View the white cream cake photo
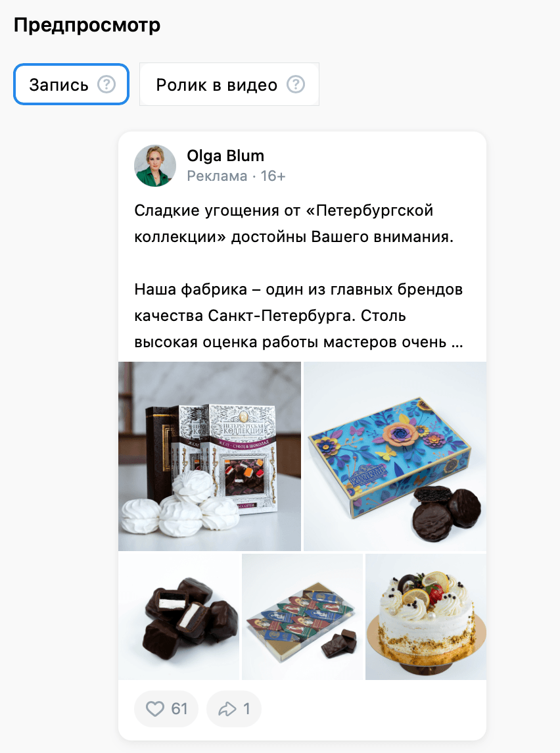The image size is (560, 753). point(426,617)
